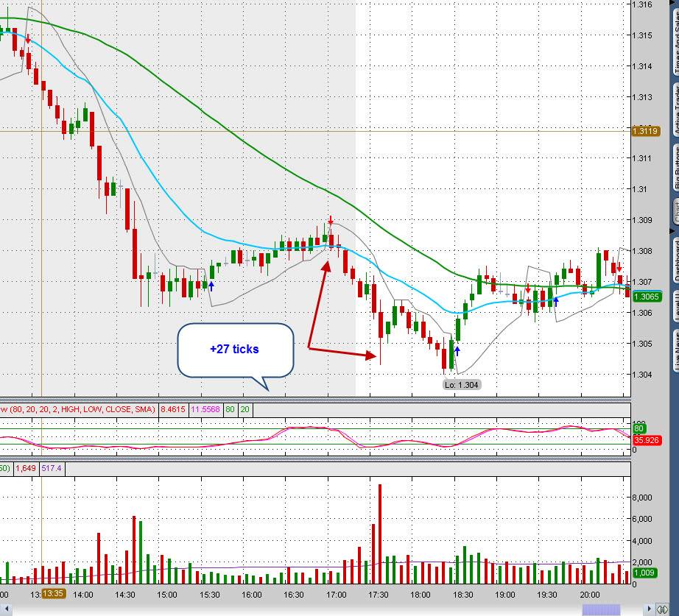
Task: Click the 18:30 time axis label
Action: coord(463,595)
